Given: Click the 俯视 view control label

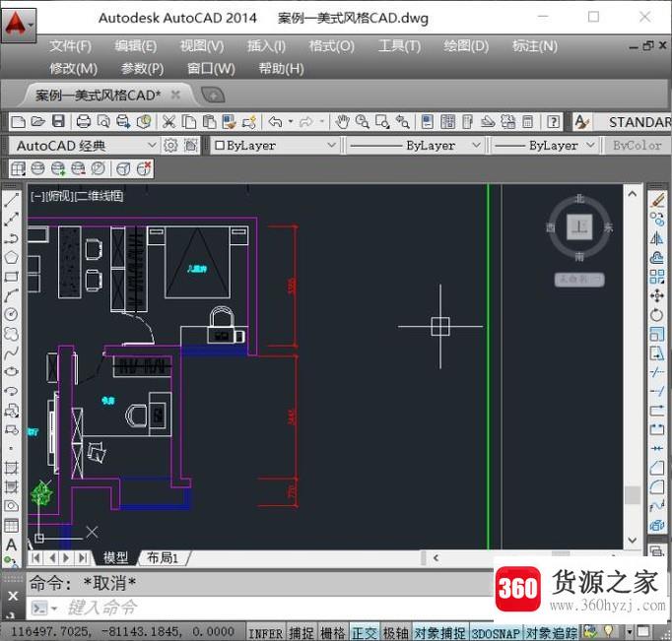Looking at the screenshot, I should click(x=59, y=196).
